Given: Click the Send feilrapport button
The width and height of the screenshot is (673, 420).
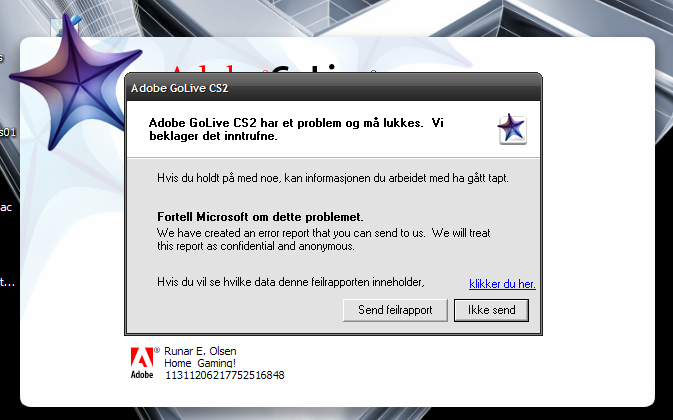Looking at the screenshot, I should point(395,310).
